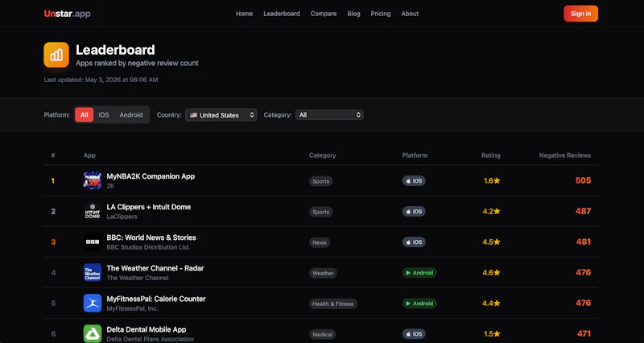Screen dimensions: 644x343
Task: Click the 481 negative reviews count
Action: pyautogui.click(x=583, y=242)
